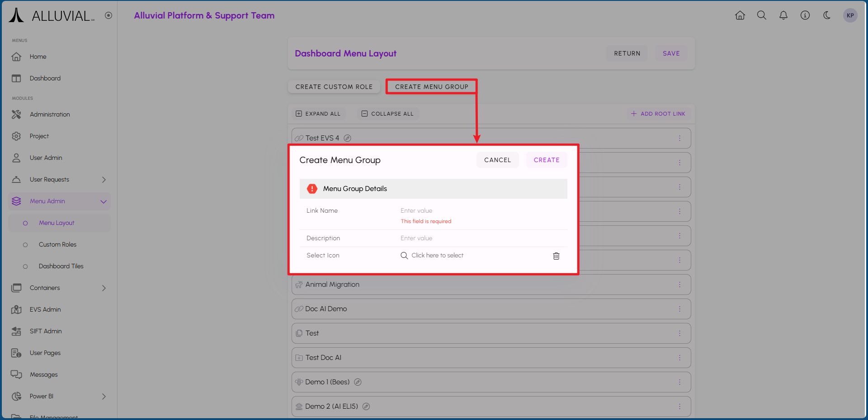
Task: Toggle dark mode moon icon
Action: (x=827, y=15)
